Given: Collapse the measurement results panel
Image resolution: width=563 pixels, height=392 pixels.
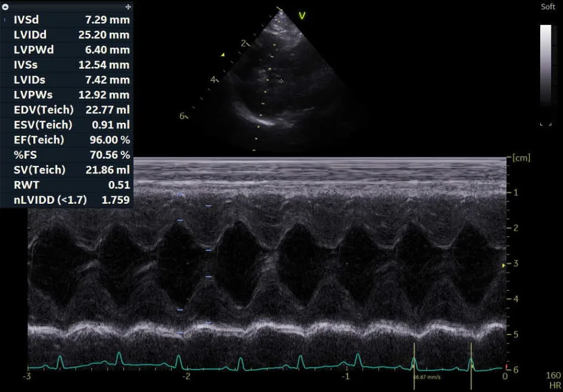Looking at the screenshot, I should tap(5, 7).
